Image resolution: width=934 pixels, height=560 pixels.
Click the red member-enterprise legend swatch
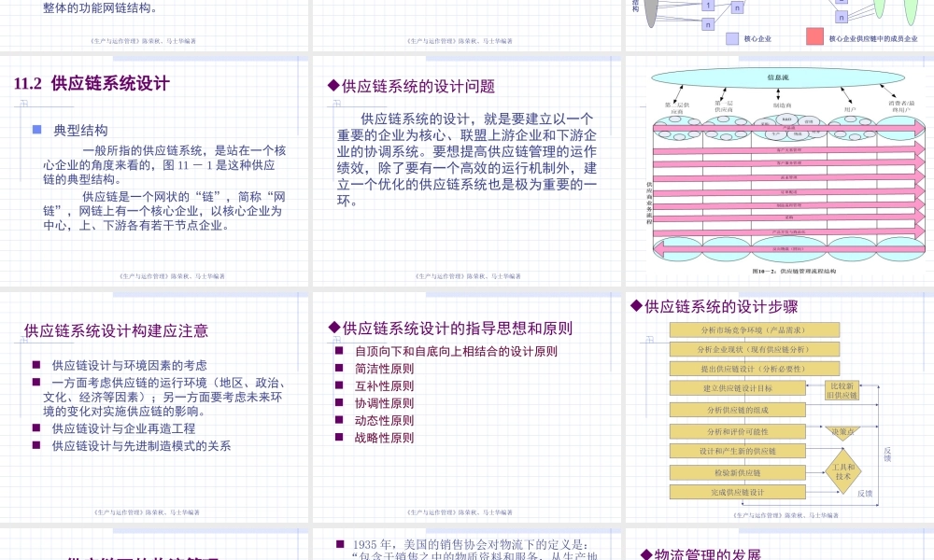pos(814,35)
